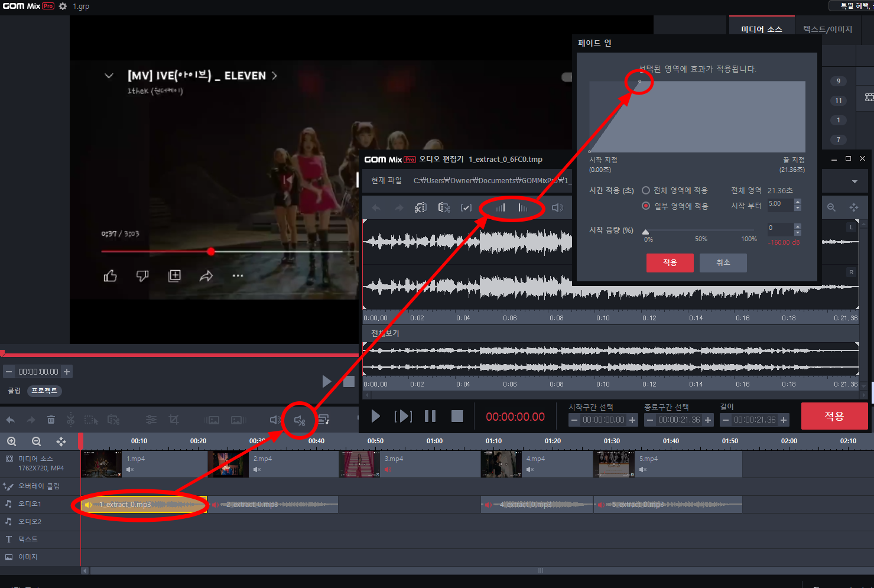Open the dropdown arrow at the file path row

coord(854,181)
